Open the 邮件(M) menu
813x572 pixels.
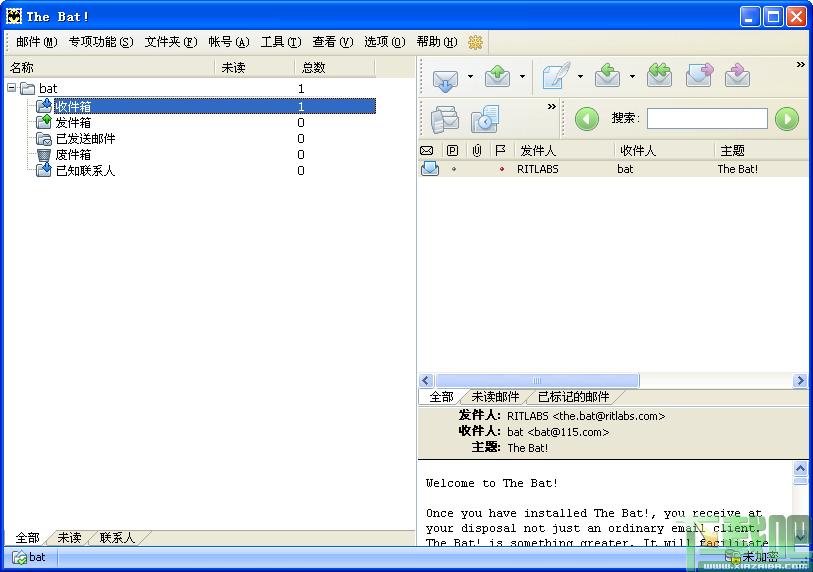(36, 42)
